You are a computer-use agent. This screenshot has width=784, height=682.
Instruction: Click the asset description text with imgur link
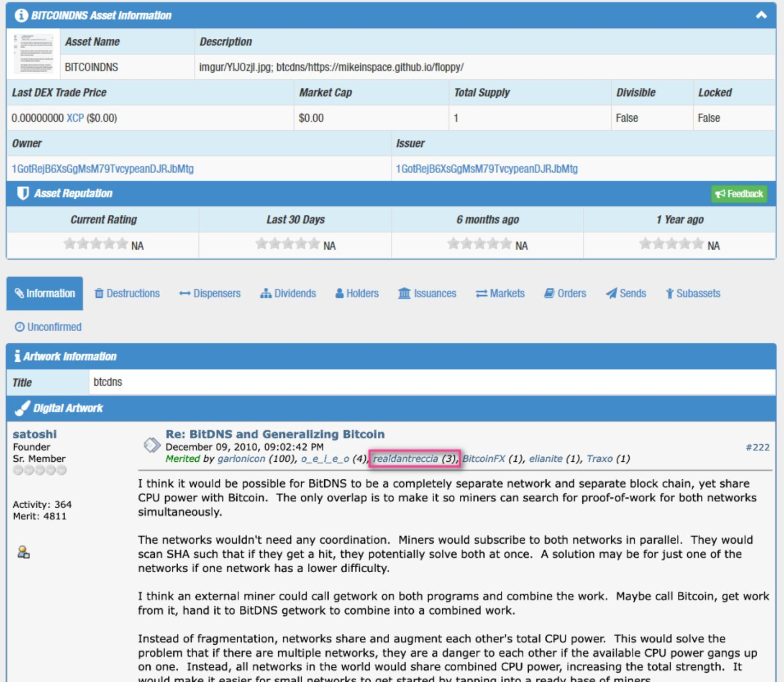[331, 67]
